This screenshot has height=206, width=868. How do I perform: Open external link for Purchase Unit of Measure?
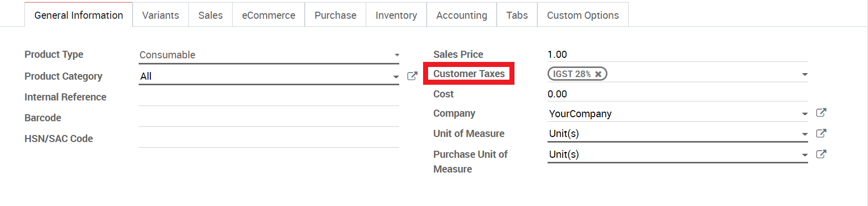point(821,154)
